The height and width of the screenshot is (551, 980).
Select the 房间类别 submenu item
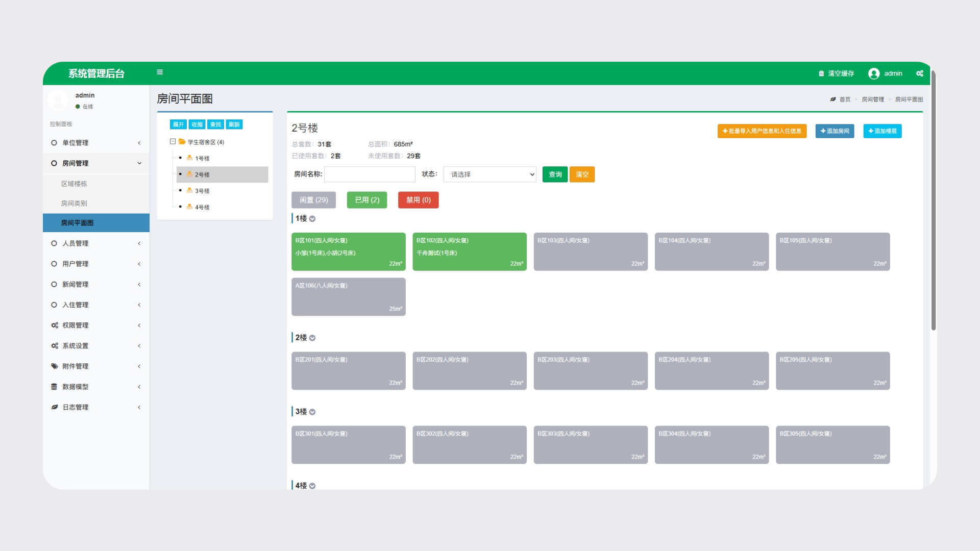pyautogui.click(x=74, y=203)
